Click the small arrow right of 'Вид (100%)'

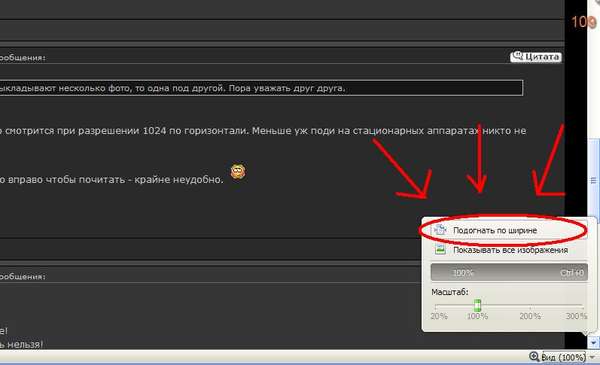pyautogui.click(x=592, y=357)
